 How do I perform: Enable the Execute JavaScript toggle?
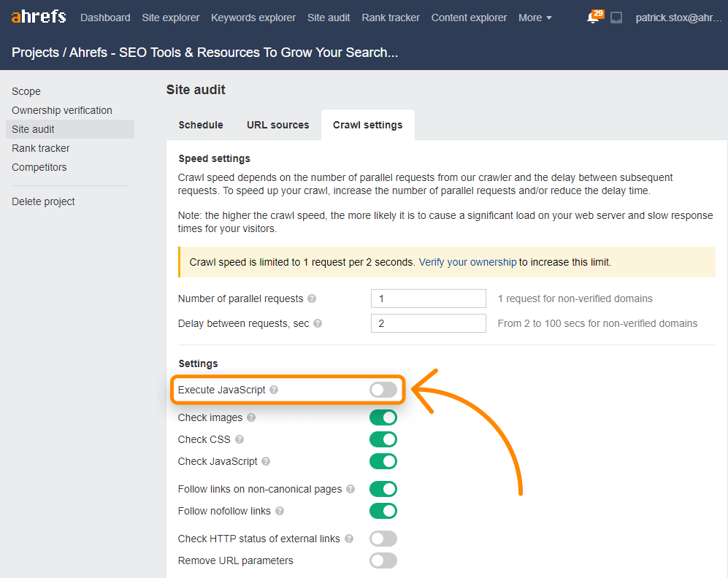[383, 390]
